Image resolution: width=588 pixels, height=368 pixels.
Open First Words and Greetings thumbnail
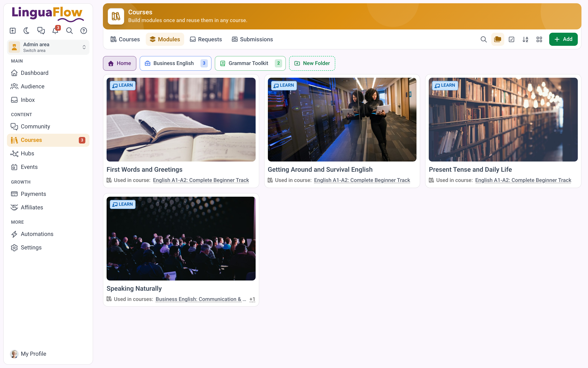point(181,120)
